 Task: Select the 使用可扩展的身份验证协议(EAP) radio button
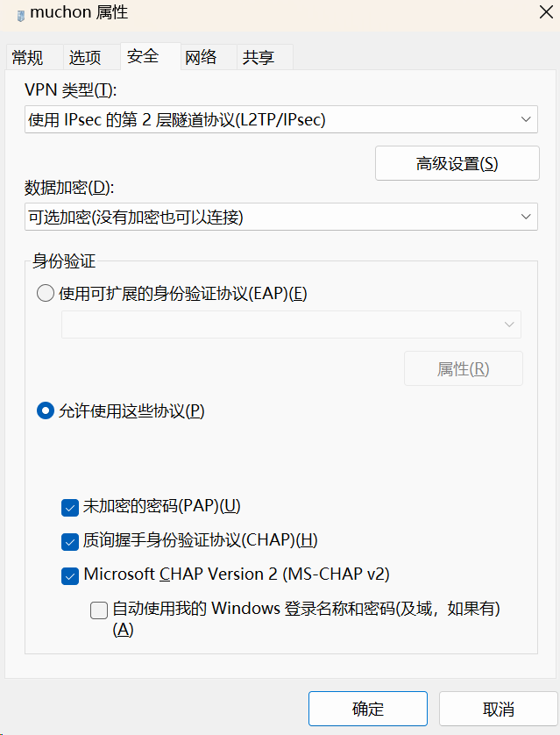click(x=46, y=294)
